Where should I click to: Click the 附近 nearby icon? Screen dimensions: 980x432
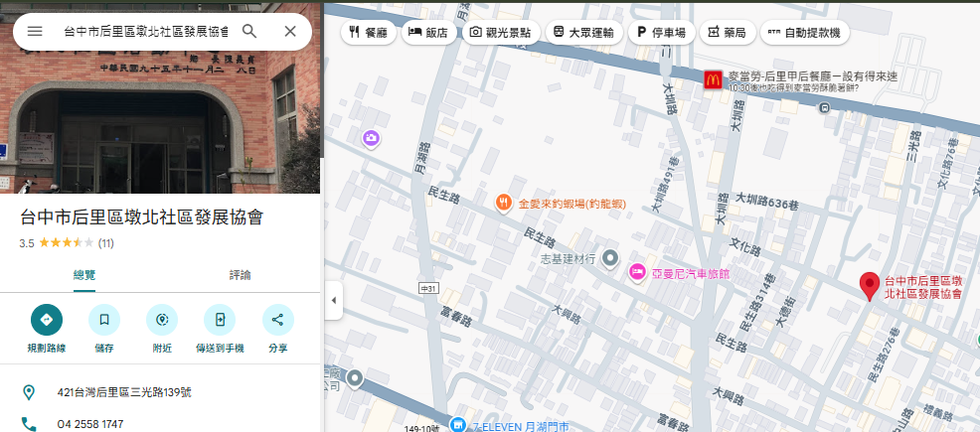(161, 320)
